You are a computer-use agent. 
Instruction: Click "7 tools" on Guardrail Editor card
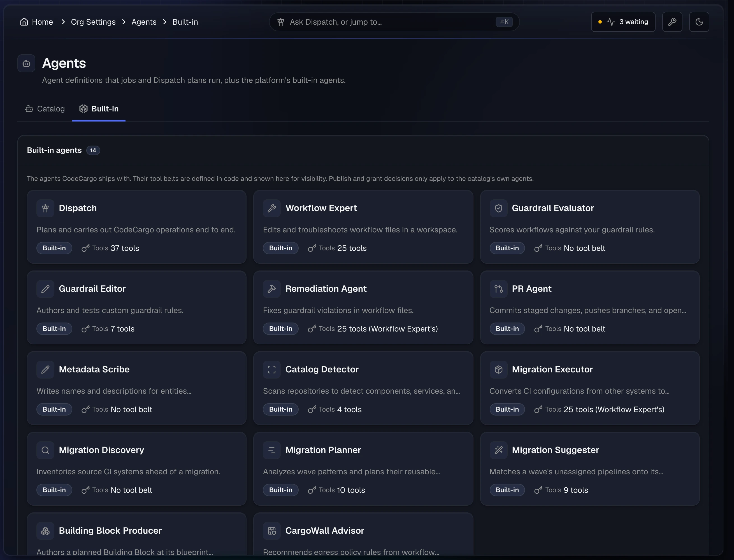122,329
